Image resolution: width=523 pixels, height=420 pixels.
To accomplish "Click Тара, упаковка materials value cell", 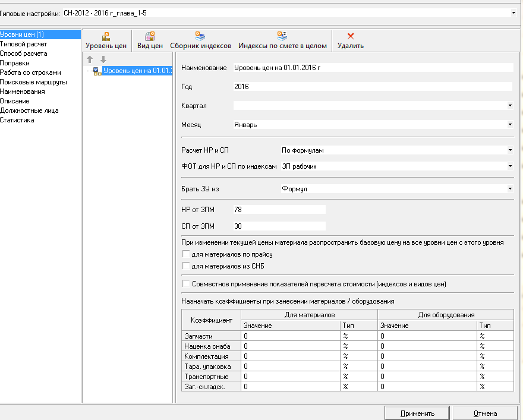I will [291, 367].
